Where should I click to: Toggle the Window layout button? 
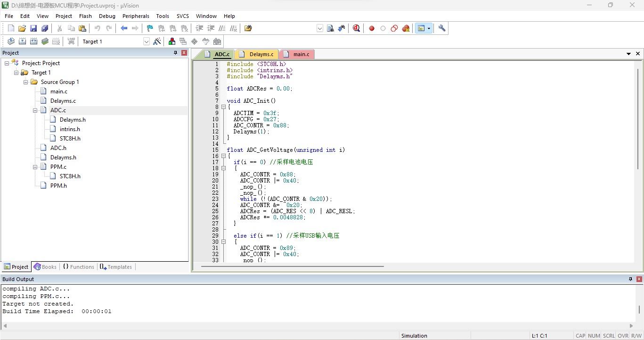[421, 28]
